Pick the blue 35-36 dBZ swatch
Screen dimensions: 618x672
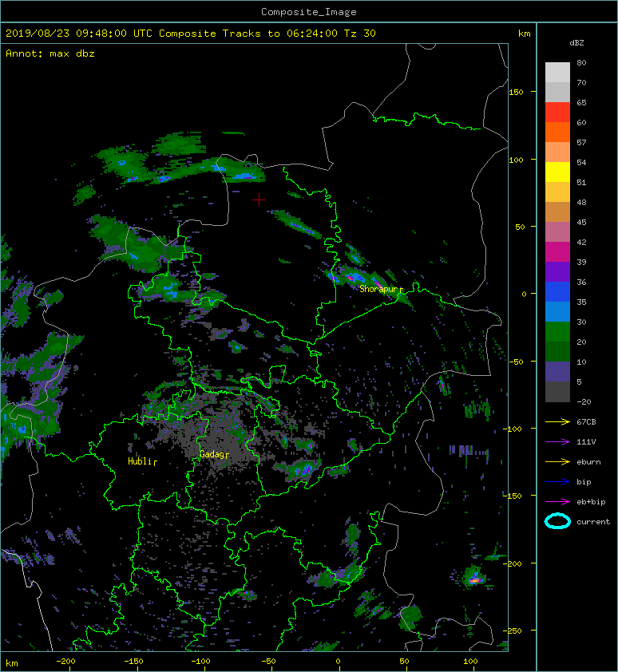coord(557,292)
